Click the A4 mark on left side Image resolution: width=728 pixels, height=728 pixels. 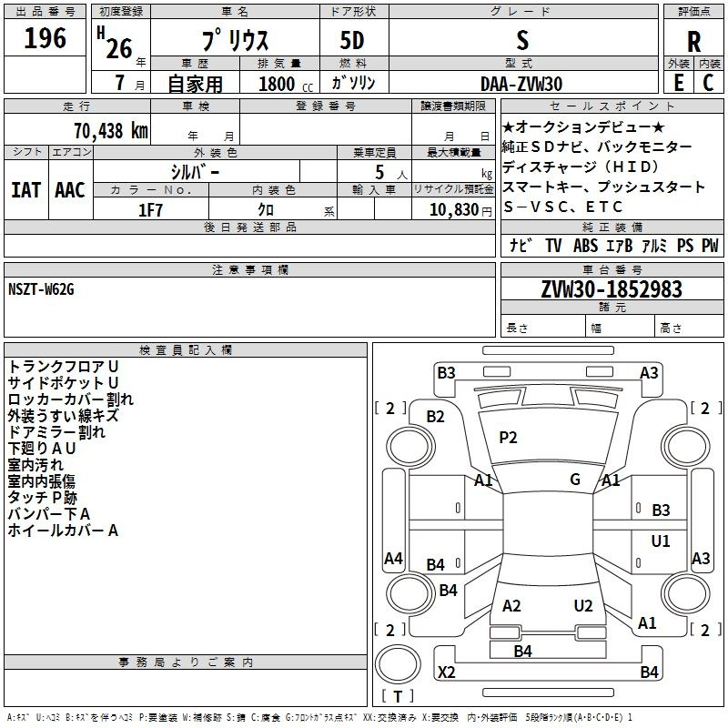coord(393,558)
